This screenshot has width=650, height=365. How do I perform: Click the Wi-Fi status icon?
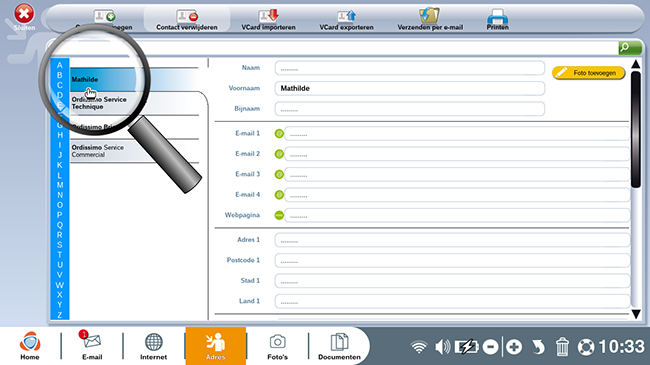coord(419,347)
